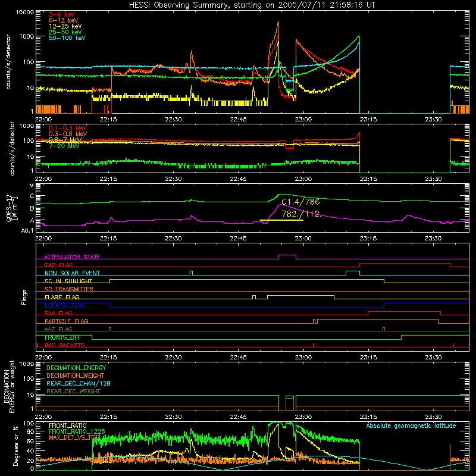Image resolution: width=476 pixels, height=476 pixels.
Task: Click the DECIMATION ENERGY or weight axis title
Action: [x=10, y=387]
